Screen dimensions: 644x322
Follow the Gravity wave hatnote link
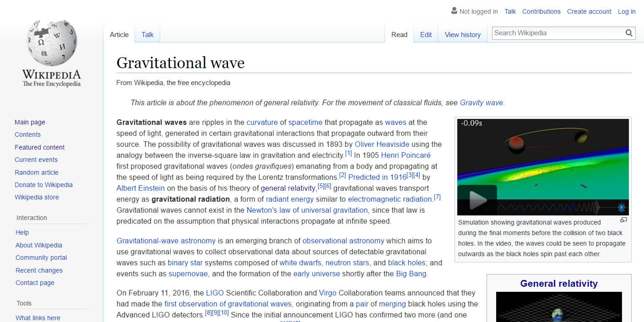coord(481,102)
